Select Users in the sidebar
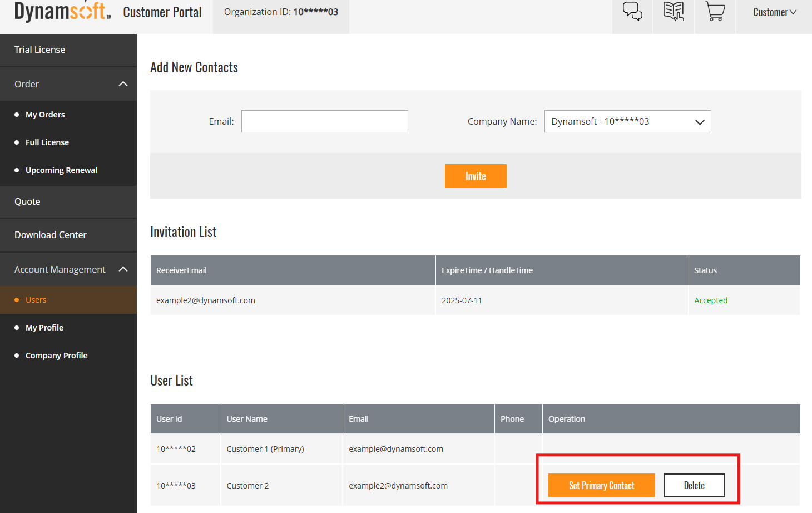812x513 pixels. 36,299
